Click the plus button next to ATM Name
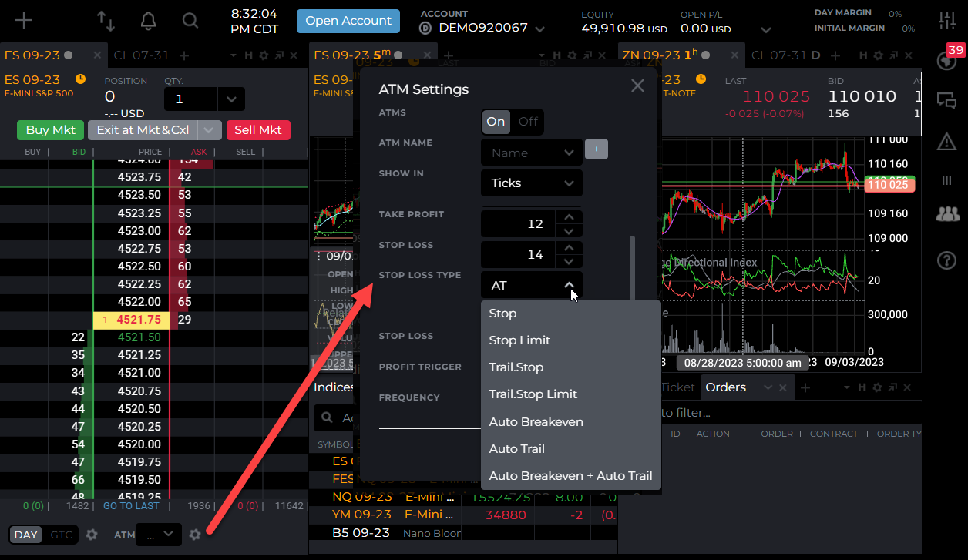The image size is (968, 560). tap(597, 149)
